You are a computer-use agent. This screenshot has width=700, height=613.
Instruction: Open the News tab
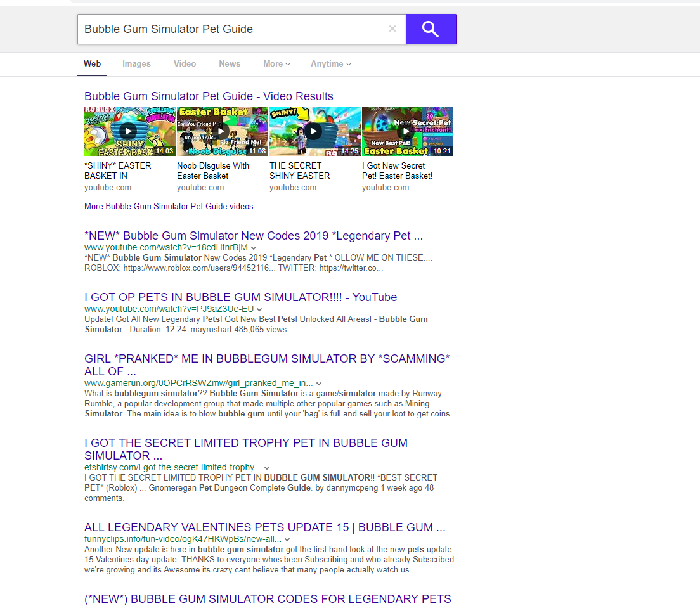230,64
